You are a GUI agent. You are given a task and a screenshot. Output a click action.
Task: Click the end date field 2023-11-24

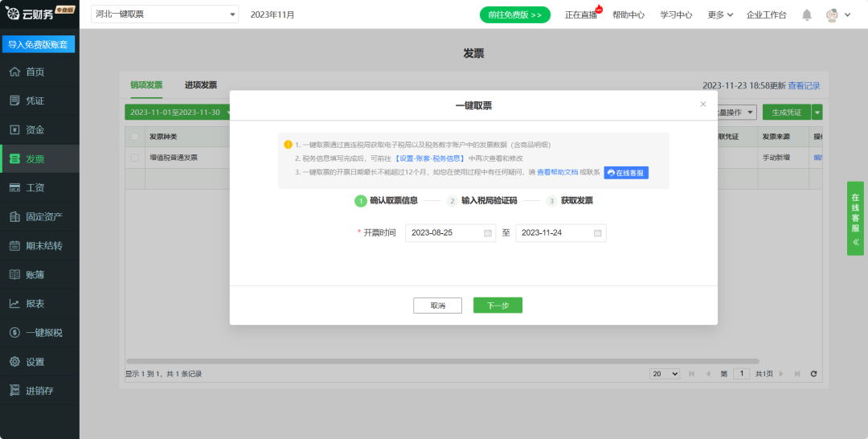tap(561, 233)
